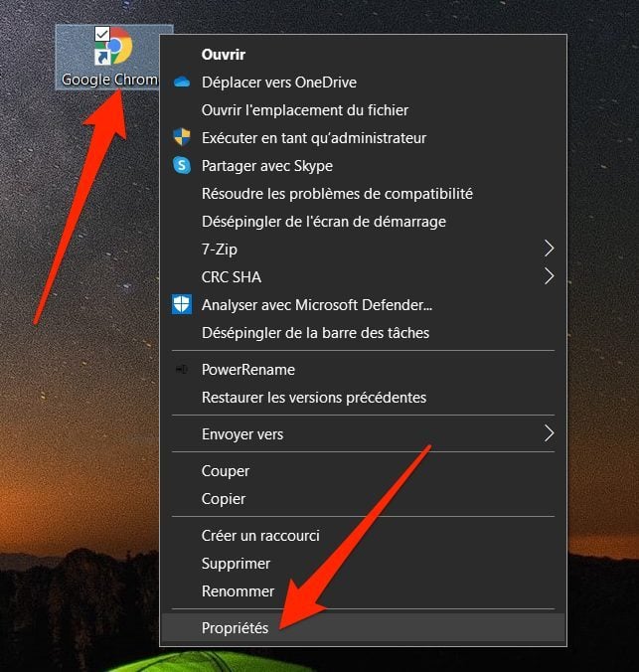The height and width of the screenshot is (672, 639).
Task: Click the PowerRename icon
Action: click(182, 370)
